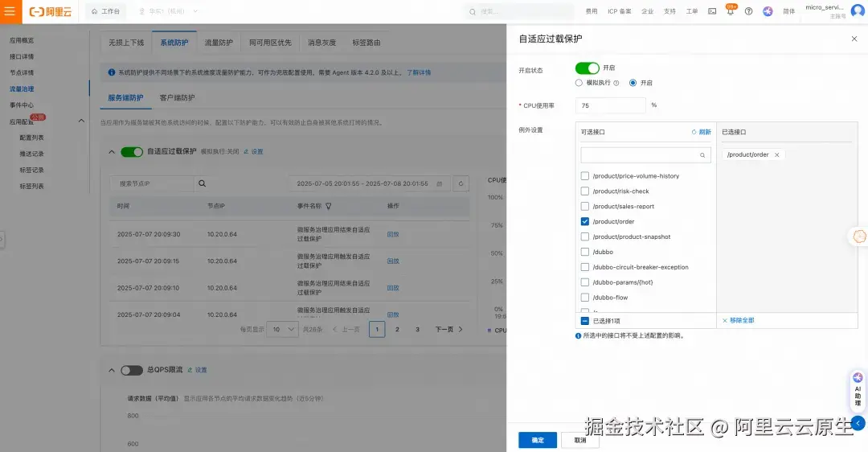This screenshot has width=868, height=452.
Task: Click 移除全部 to clear selections
Action: click(x=738, y=320)
